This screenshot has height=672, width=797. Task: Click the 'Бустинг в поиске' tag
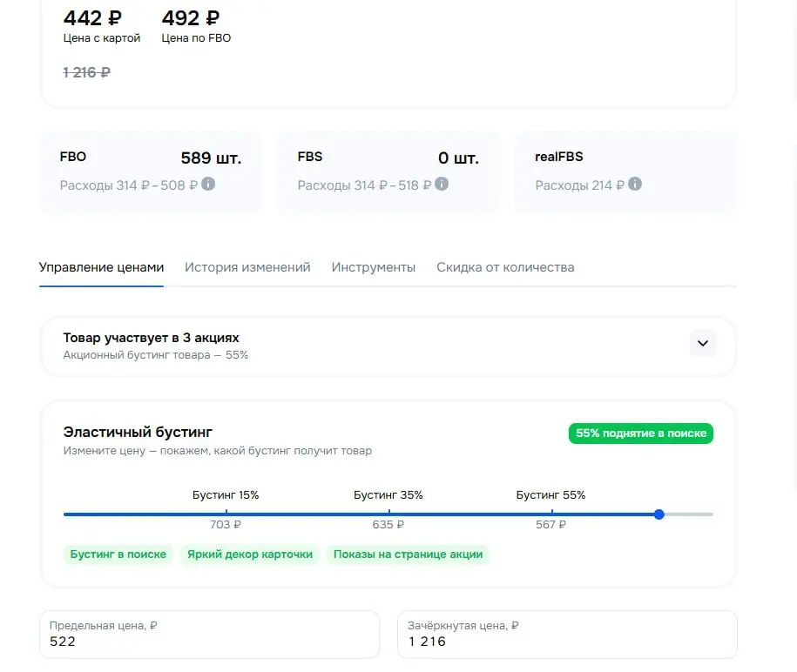click(x=118, y=554)
